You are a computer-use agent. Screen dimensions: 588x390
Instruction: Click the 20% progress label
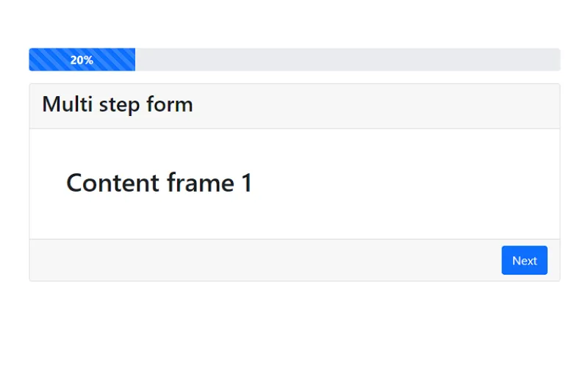coord(82,60)
